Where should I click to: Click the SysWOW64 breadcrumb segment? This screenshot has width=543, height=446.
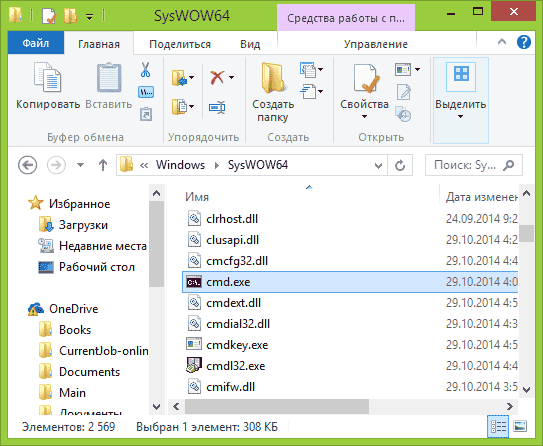click(x=258, y=165)
